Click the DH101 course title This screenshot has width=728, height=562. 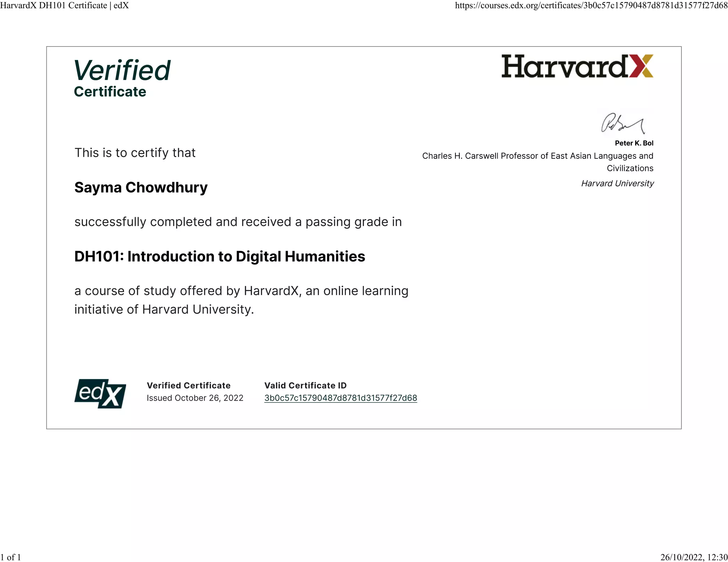pyautogui.click(x=219, y=256)
